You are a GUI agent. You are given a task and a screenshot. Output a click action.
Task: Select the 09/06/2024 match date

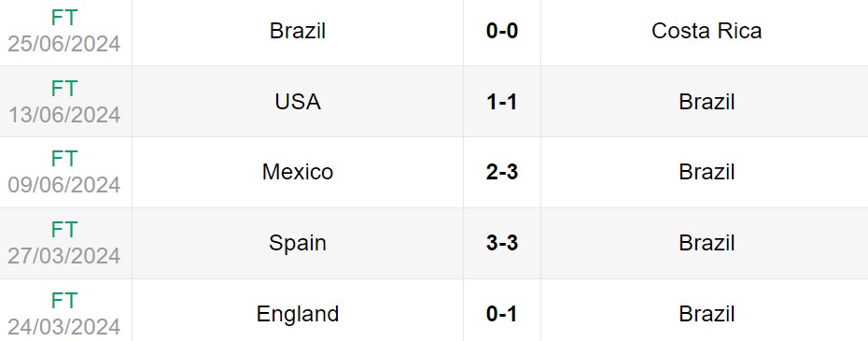point(63,185)
